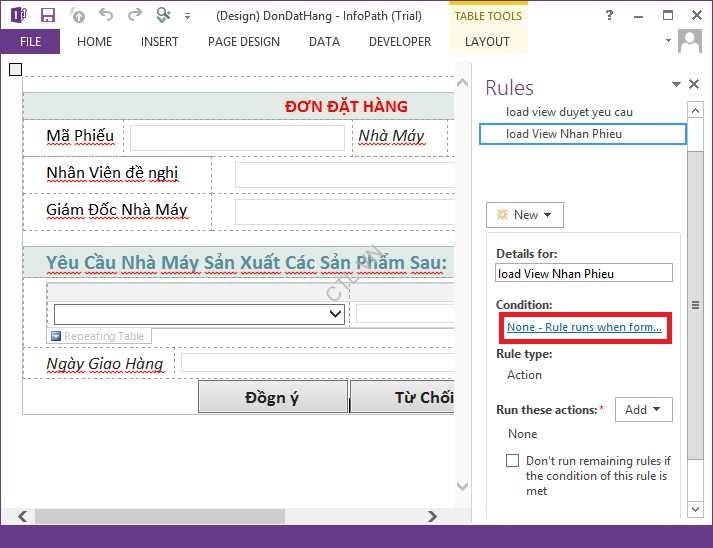The height and width of the screenshot is (548, 713).
Task: Close the Rules pane with X
Action: pos(695,85)
